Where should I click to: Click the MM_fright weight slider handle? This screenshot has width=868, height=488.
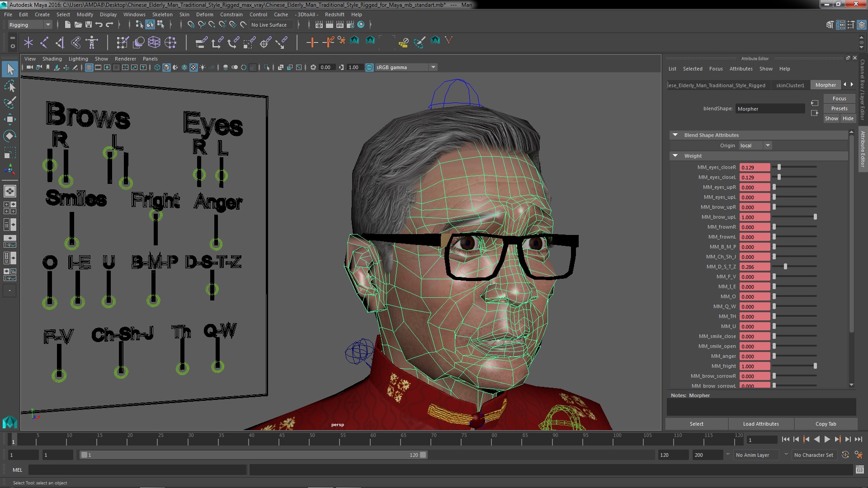815,366
